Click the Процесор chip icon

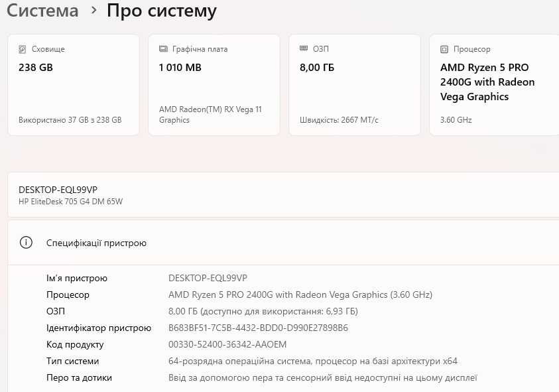coord(444,49)
